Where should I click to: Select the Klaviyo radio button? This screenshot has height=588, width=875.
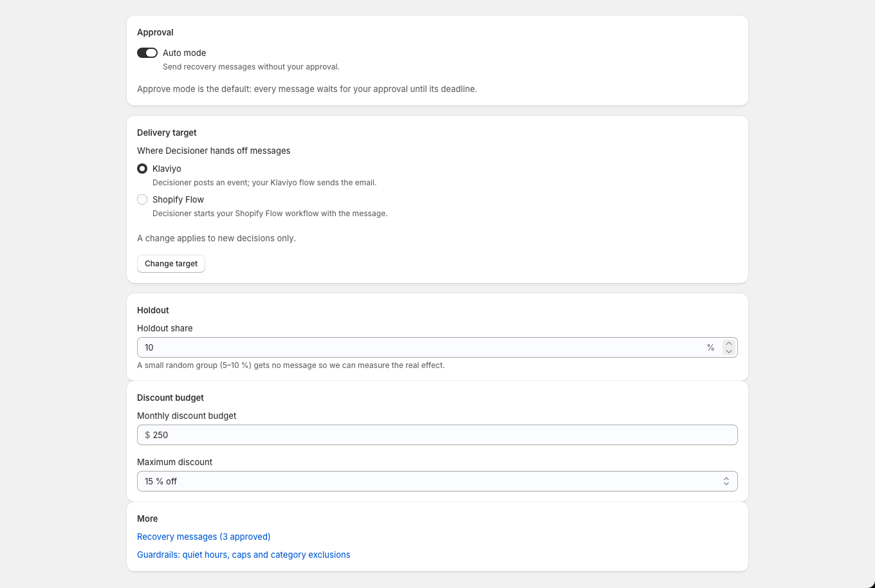pos(142,169)
